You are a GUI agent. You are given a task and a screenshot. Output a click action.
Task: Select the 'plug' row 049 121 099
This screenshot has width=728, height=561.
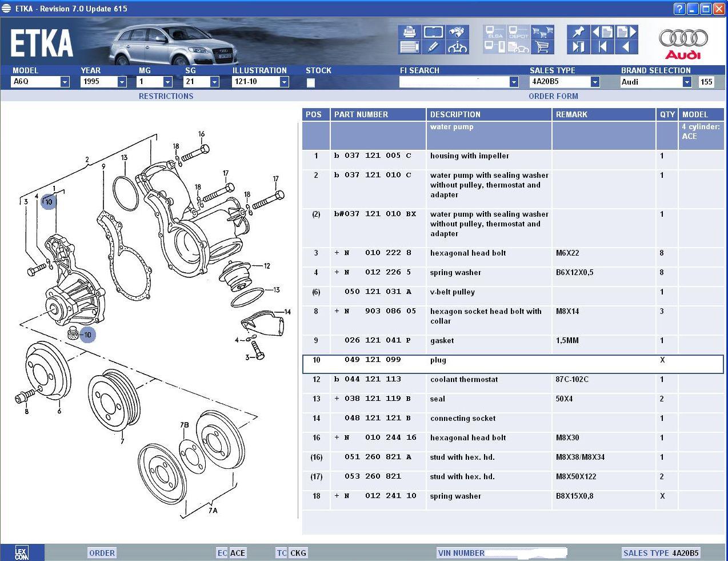[513, 364]
